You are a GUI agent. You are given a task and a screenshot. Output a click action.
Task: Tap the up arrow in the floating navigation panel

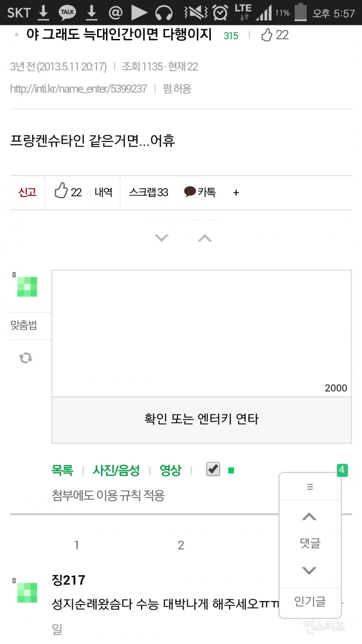click(x=309, y=517)
